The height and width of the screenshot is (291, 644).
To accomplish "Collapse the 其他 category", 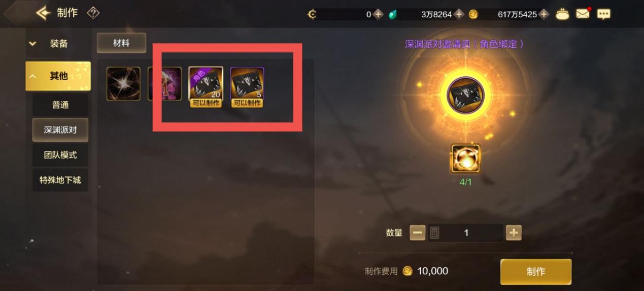I will [58, 76].
